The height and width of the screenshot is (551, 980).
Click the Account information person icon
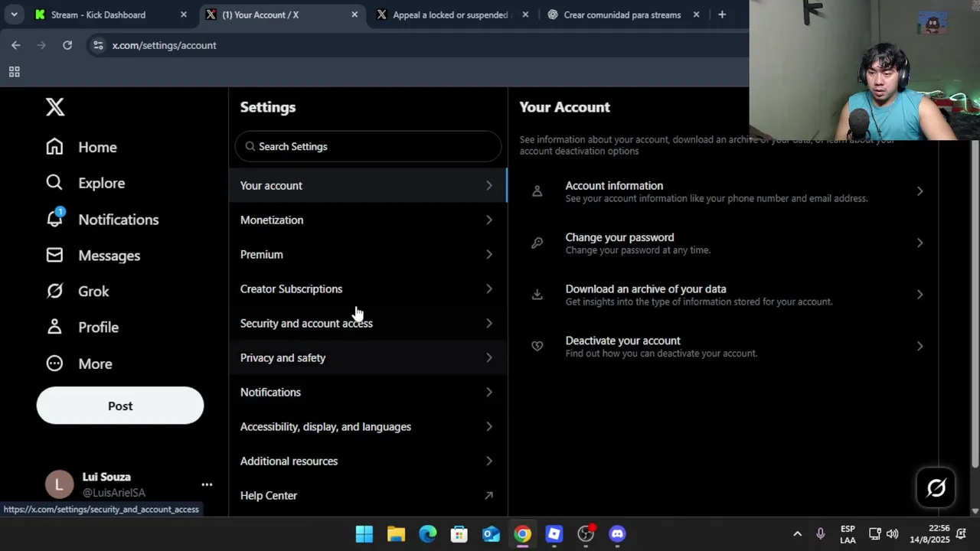coord(537,191)
